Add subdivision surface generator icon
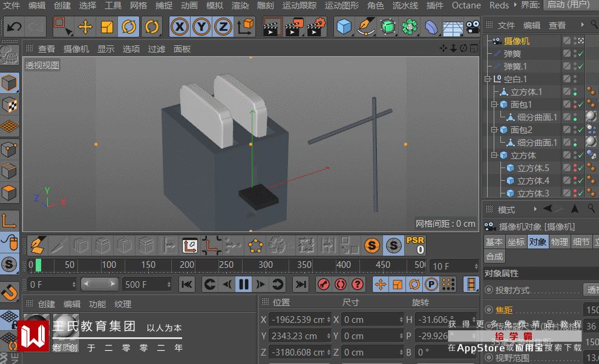 click(387, 27)
